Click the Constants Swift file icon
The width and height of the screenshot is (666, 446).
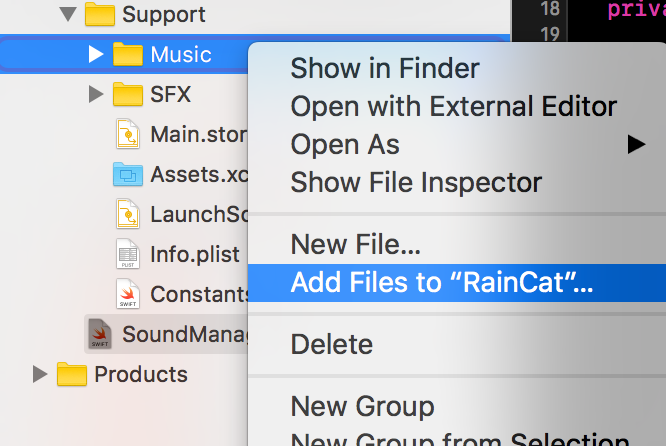128,294
